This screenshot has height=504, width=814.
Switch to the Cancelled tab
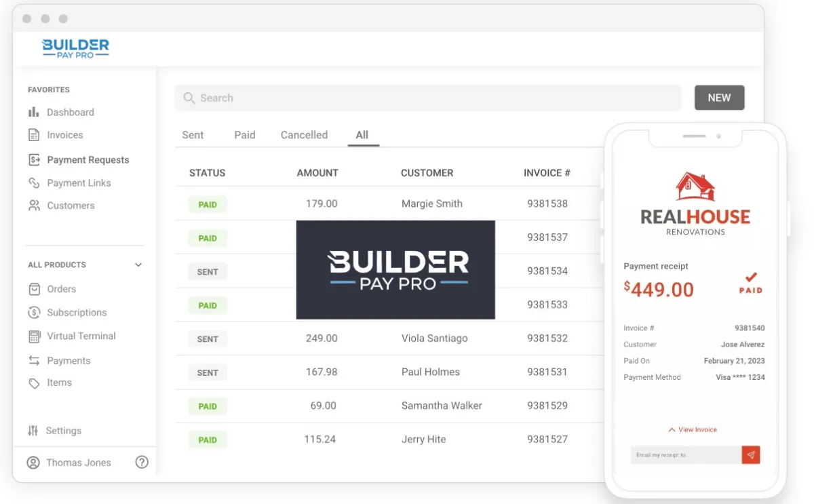304,135
